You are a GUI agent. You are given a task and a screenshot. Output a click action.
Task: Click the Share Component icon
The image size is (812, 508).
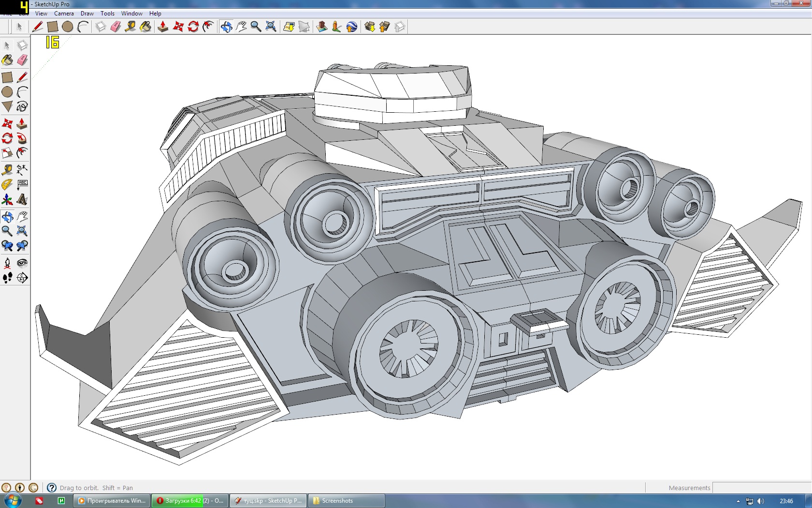point(400,27)
